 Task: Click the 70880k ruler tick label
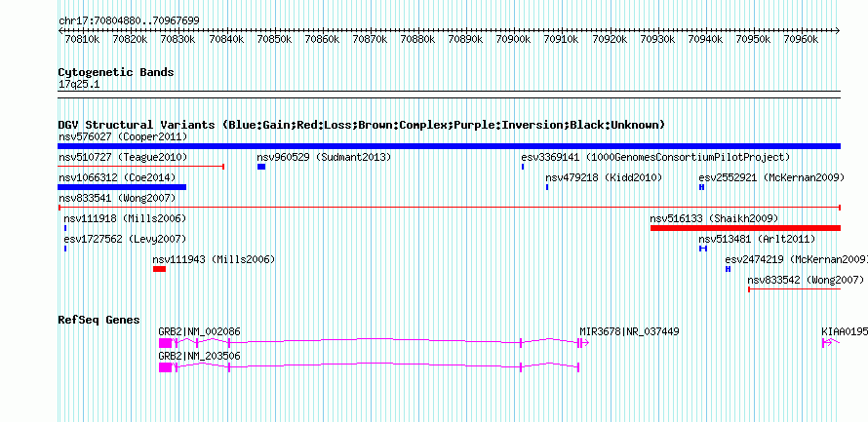pyautogui.click(x=418, y=39)
